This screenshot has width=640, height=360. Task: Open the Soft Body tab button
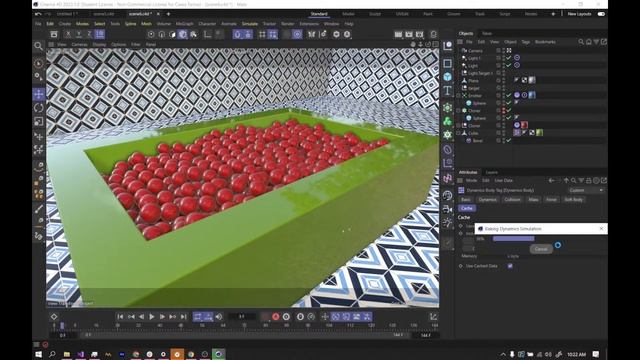click(x=573, y=200)
